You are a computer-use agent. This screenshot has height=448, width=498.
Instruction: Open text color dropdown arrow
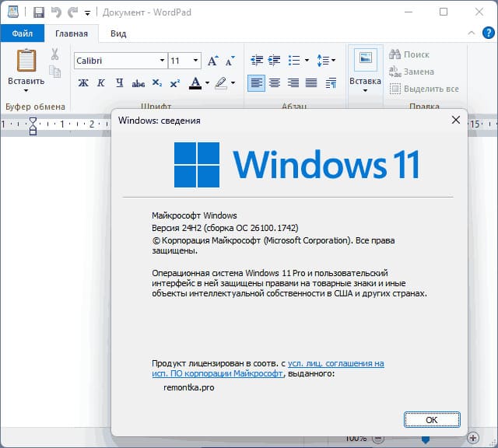coord(208,83)
